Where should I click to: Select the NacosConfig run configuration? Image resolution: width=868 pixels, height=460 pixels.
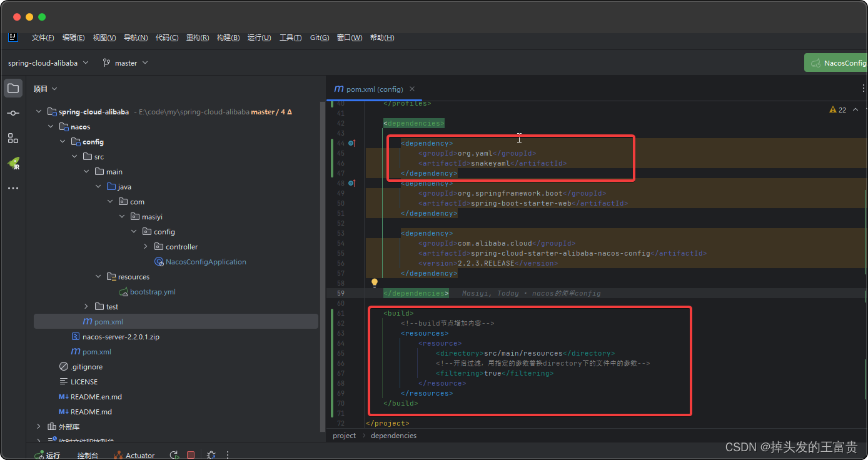(836, 63)
